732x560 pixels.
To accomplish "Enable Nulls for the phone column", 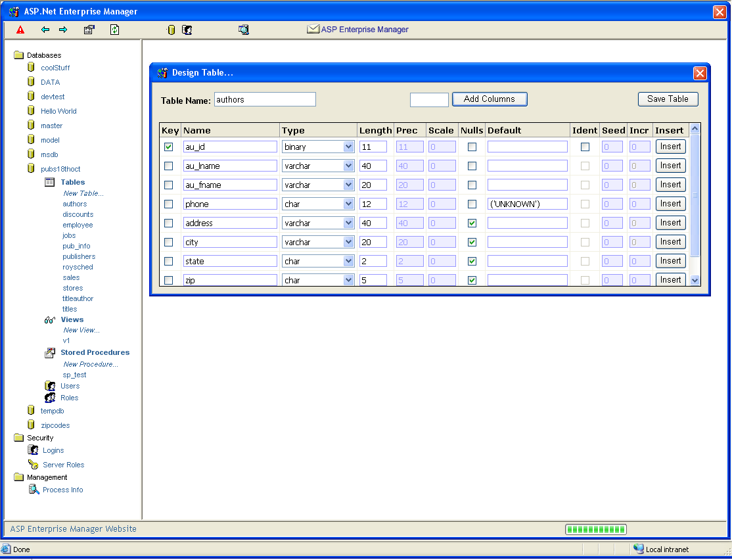I will tap(472, 204).
